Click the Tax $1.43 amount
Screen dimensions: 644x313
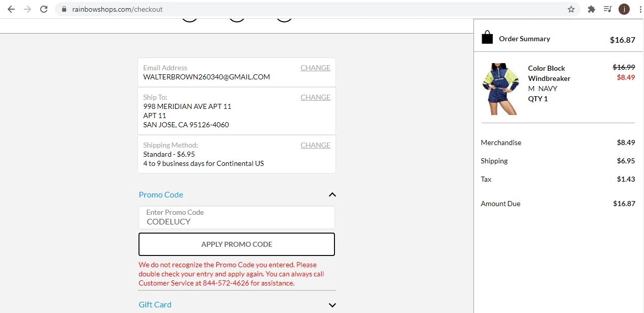click(x=626, y=179)
